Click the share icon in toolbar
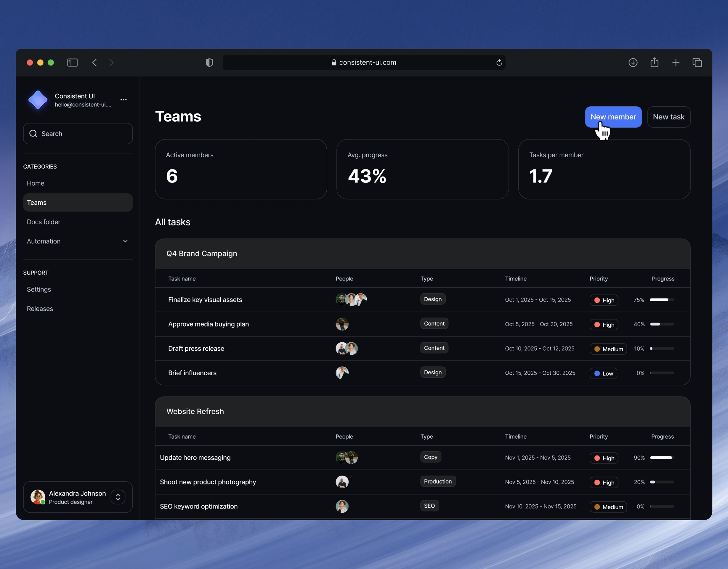The image size is (728, 569). [654, 63]
